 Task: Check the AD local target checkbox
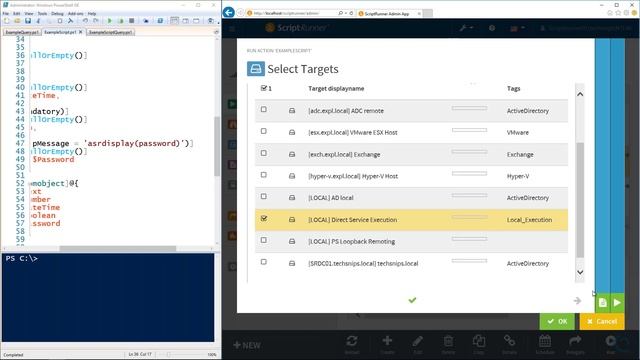(264, 196)
